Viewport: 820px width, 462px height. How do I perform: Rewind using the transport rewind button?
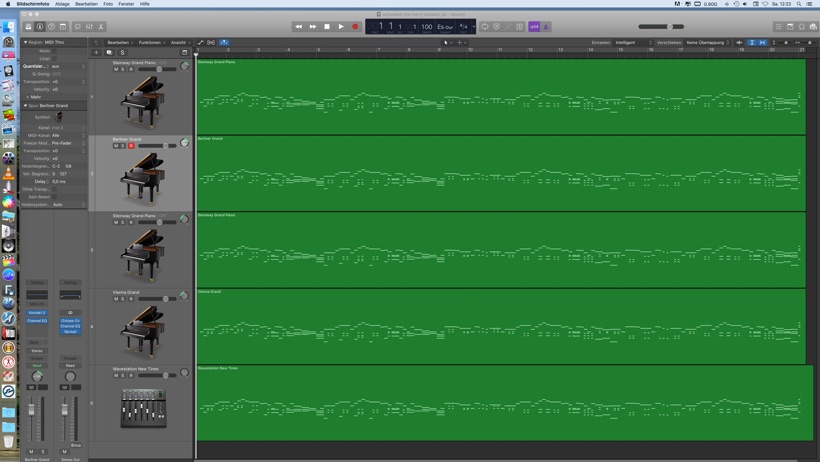click(298, 27)
